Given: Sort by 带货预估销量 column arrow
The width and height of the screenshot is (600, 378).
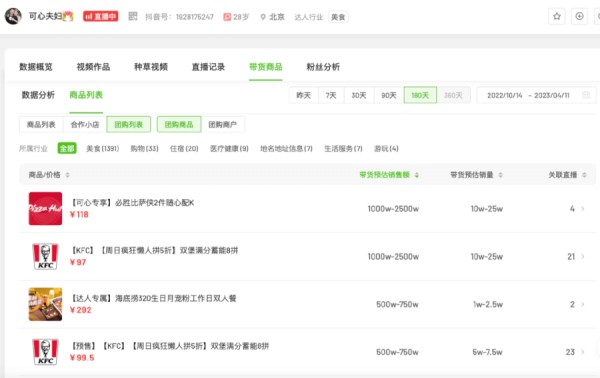Looking at the screenshot, I should [501, 175].
